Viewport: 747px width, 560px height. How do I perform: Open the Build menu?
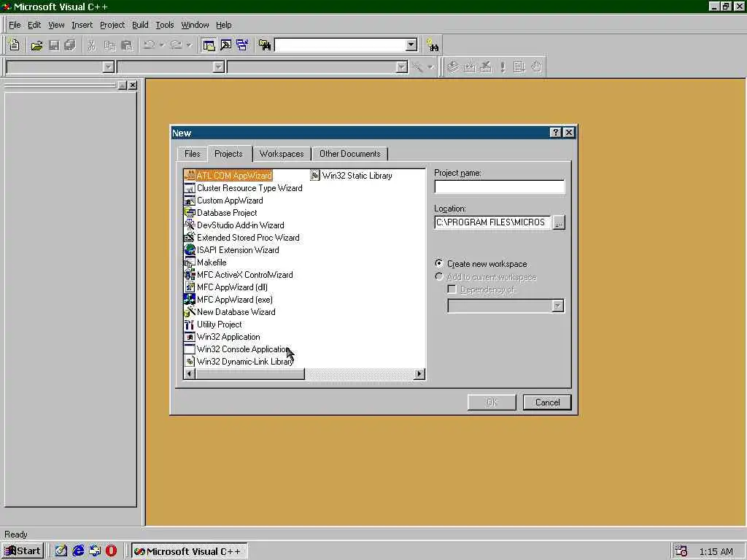[140, 25]
